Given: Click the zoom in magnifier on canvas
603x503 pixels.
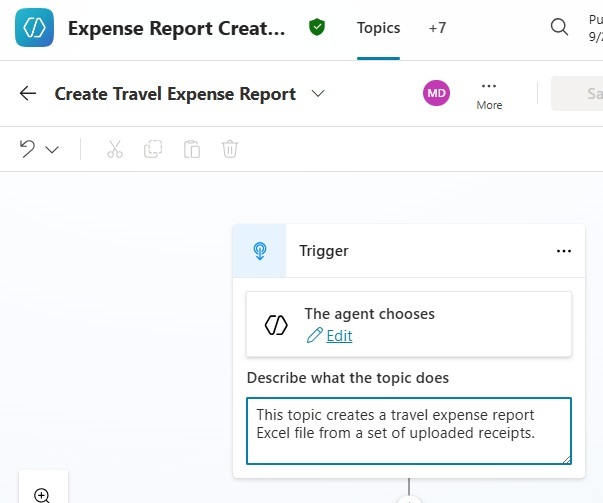Looking at the screenshot, I should (42, 494).
